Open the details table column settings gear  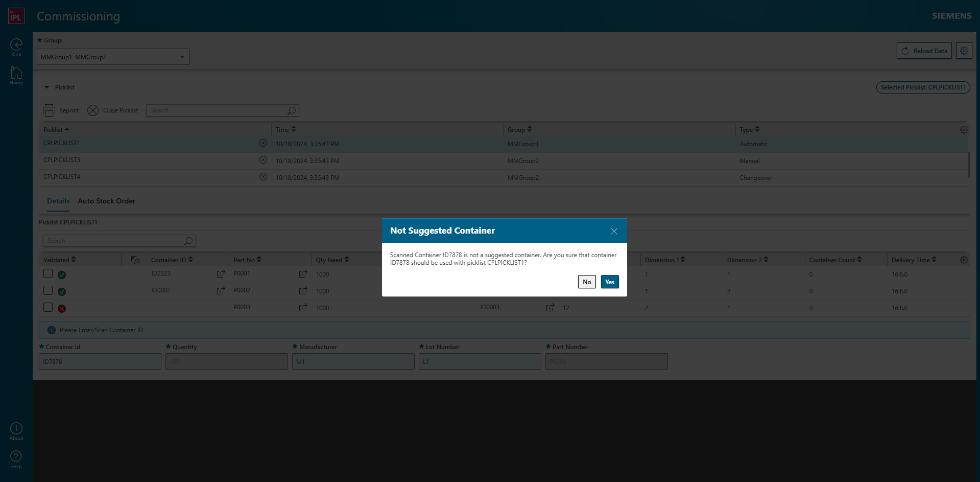(964, 260)
